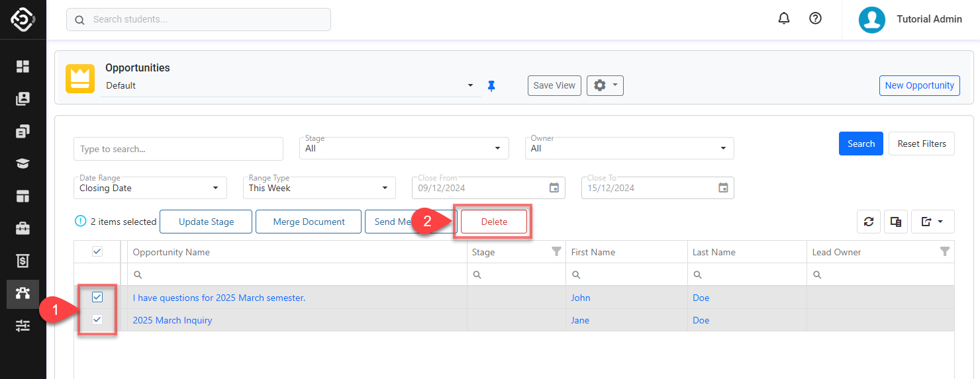This screenshot has width=980, height=379.
Task: Open the 2025 March Inquiry link
Action: click(x=172, y=320)
